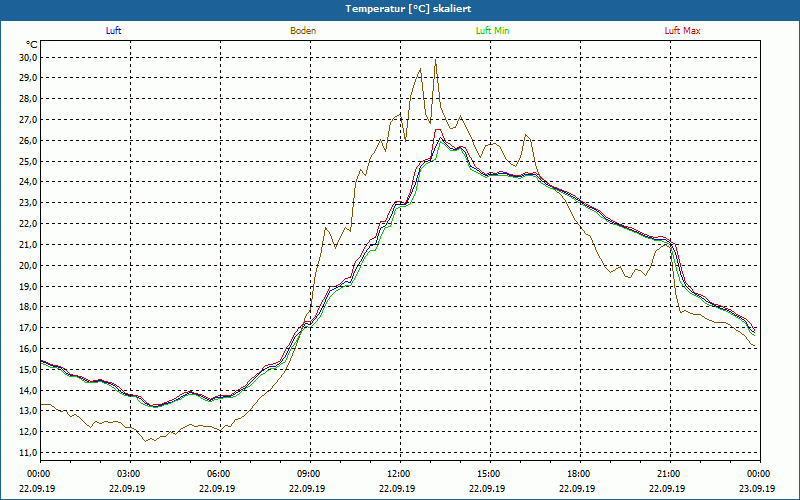This screenshot has width=800, height=500.
Task: Click the 09:00 time axis label
Action: 310,474
